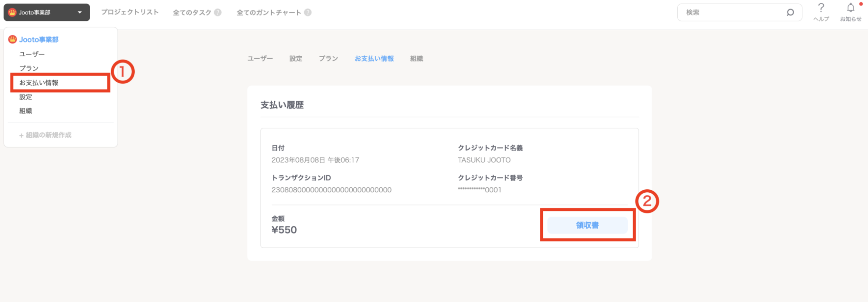Screen dimensions: 868x302
Task: Click the search magnifier icon
Action: [790, 12]
